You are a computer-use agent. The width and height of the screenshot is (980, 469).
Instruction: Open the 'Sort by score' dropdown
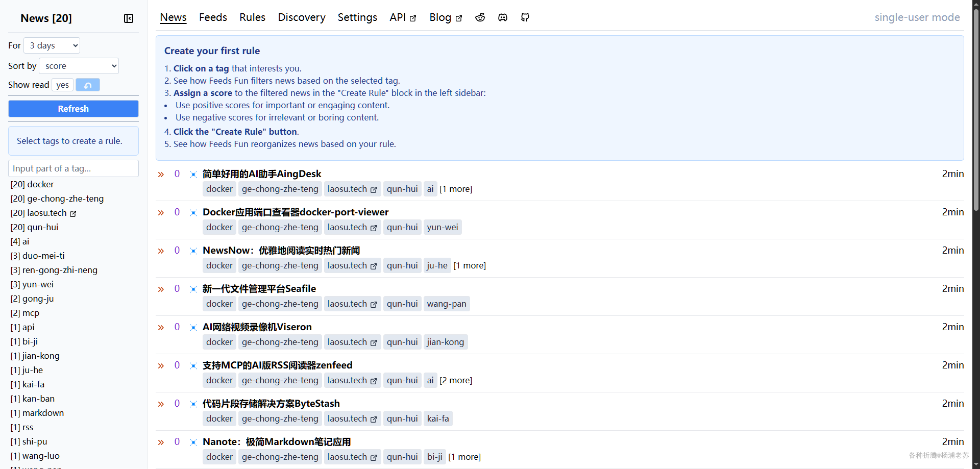point(79,66)
